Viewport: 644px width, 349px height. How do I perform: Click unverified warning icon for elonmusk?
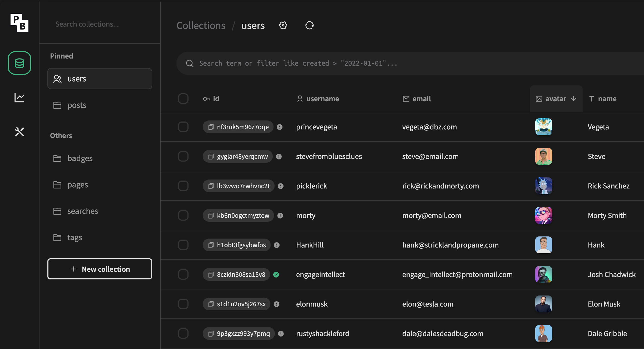coord(276,304)
